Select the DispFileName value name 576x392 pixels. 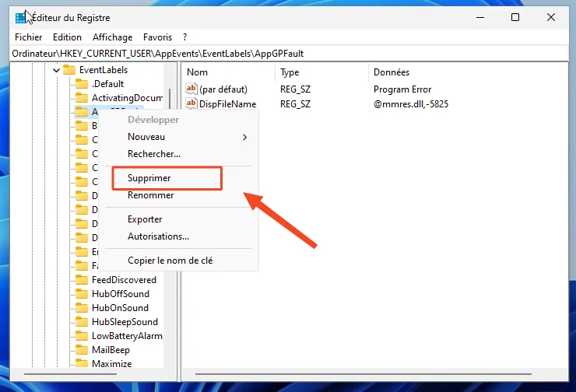pyautogui.click(x=228, y=104)
